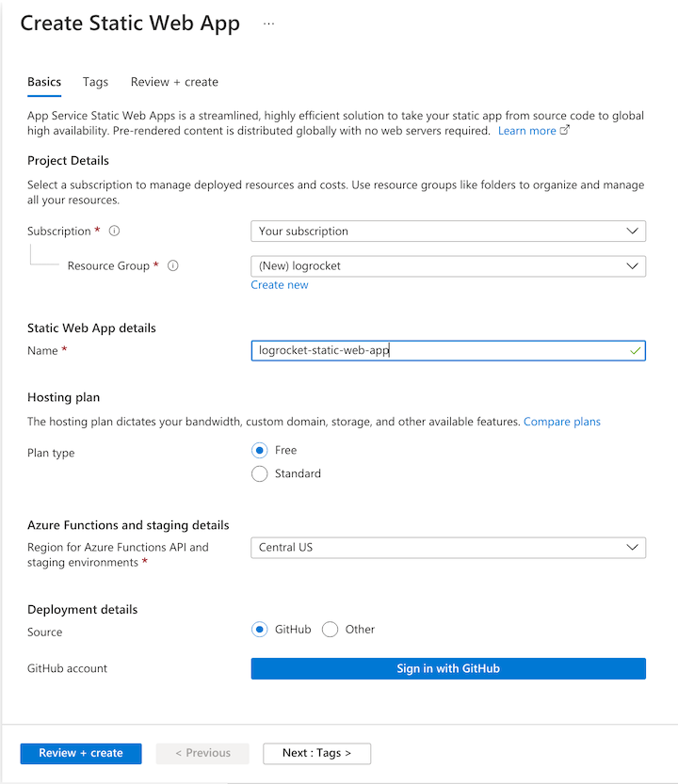
Task: Click the external link icon after Learn more
Action: pos(565,131)
